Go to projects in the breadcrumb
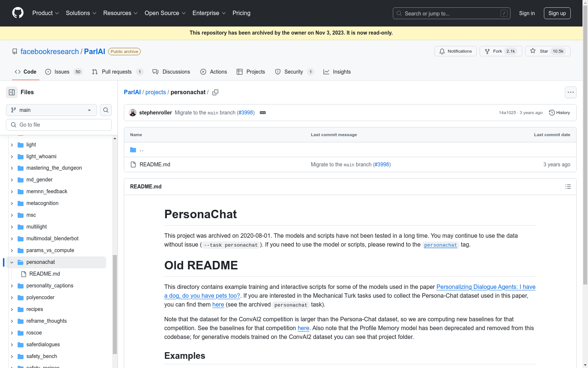 tap(156, 92)
